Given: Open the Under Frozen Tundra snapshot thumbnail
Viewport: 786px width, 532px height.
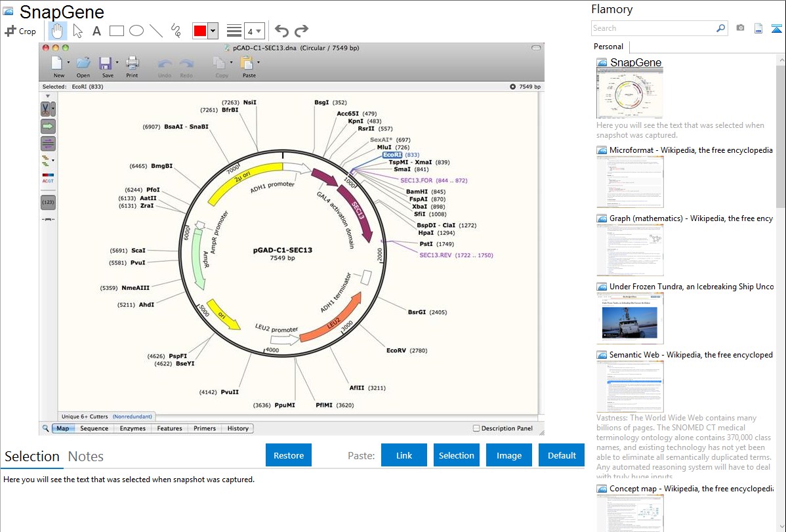Looking at the screenshot, I should point(630,318).
